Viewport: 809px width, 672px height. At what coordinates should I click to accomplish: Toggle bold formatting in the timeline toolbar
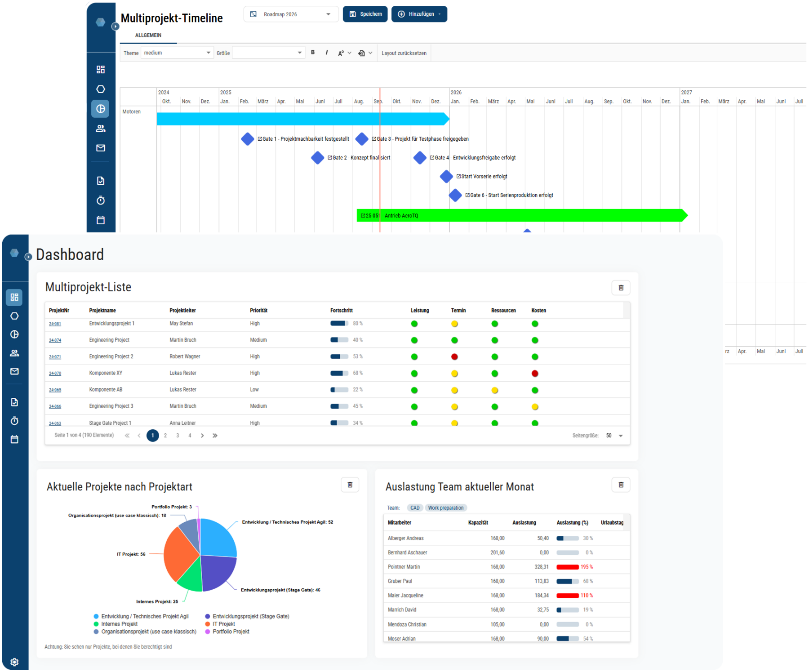coord(313,53)
